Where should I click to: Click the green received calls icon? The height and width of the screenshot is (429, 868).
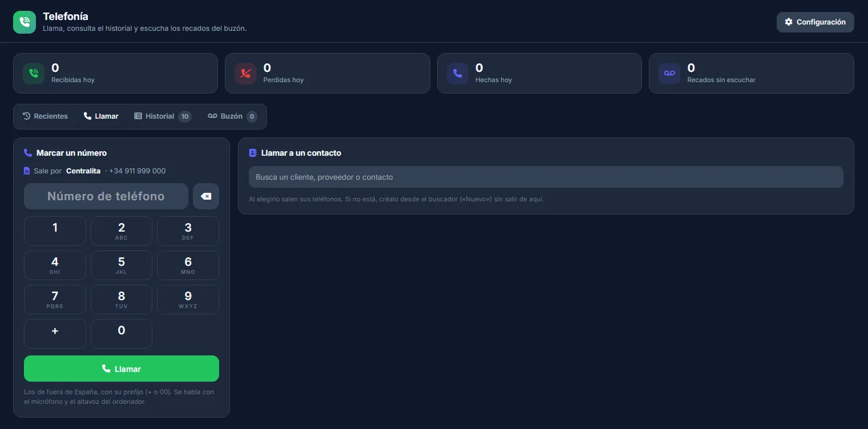coord(34,74)
